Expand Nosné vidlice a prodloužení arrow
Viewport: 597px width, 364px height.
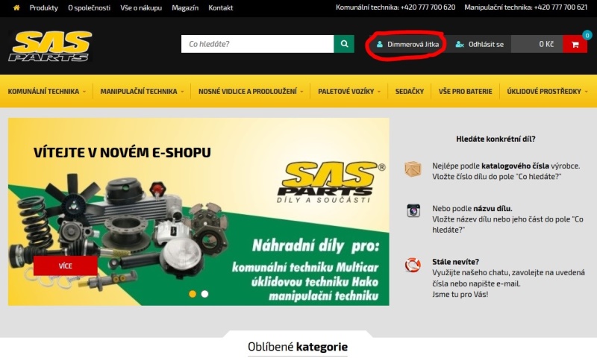[302, 92]
